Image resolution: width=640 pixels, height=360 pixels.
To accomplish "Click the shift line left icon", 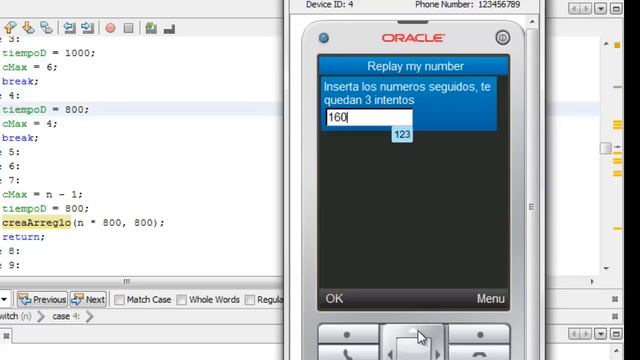I will pyautogui.click(x=69, y=28).
